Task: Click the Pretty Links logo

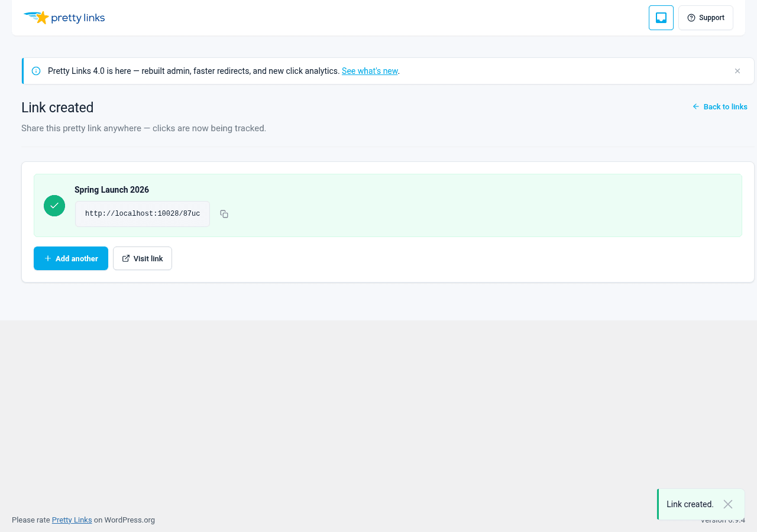Action: [64, 18]
